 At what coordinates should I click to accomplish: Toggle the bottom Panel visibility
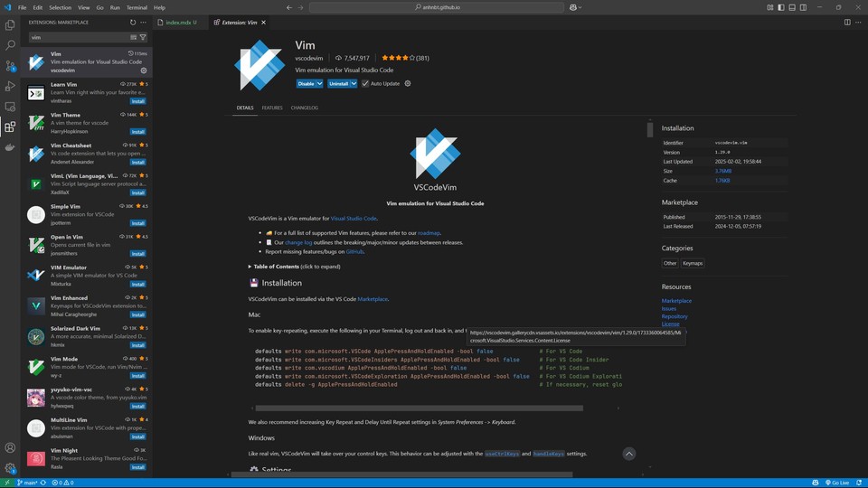tap(792, 8)
